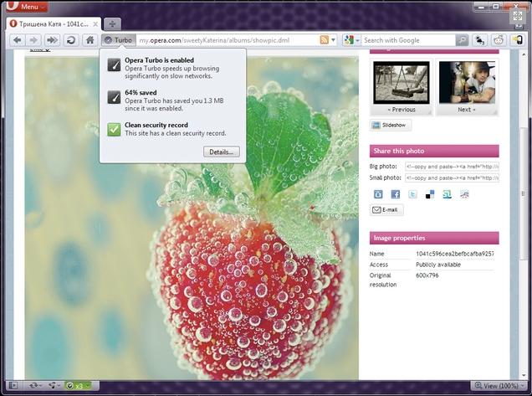Click the strawberry photo
Screen dimensions: 532x396
point(192,218)
